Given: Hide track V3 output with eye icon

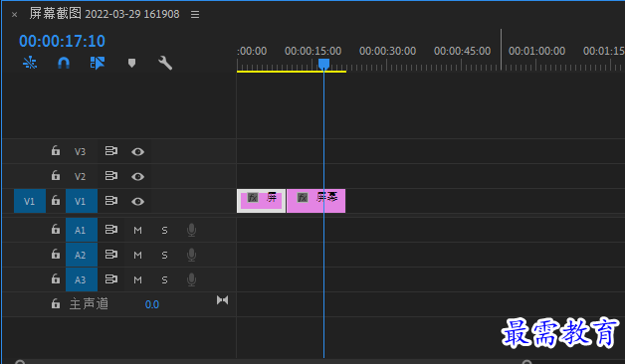Looking at the screenshot, I should [x=138, y=152].
